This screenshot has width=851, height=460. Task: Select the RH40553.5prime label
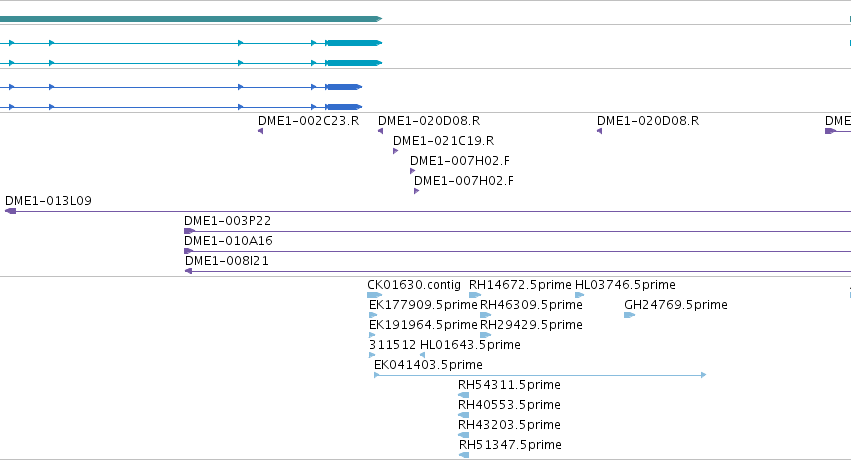coord(509,405)
